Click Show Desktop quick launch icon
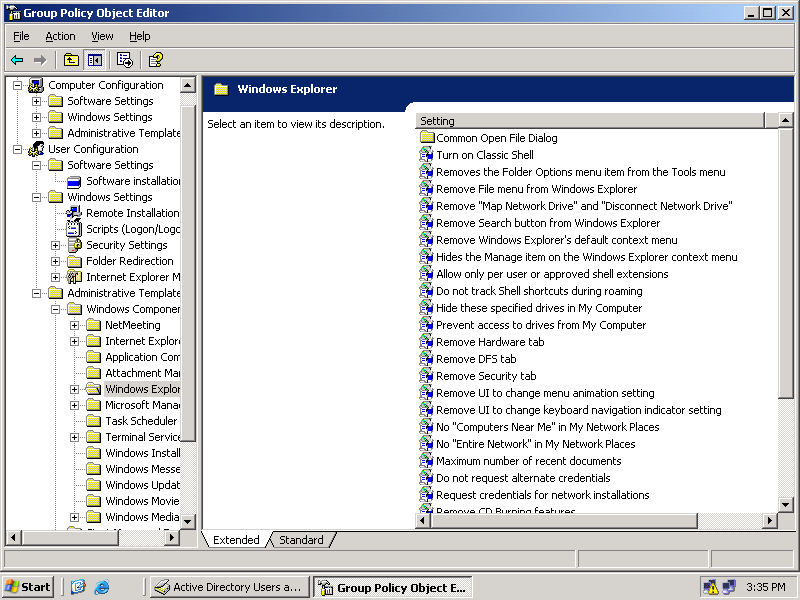The image size is (800, 600). tap(78, 587)
